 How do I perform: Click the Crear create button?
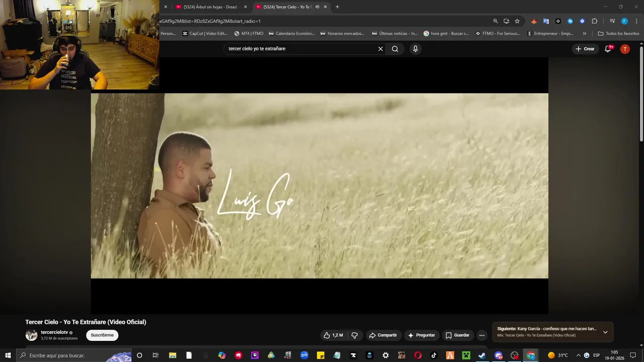(x=585, y=49)
